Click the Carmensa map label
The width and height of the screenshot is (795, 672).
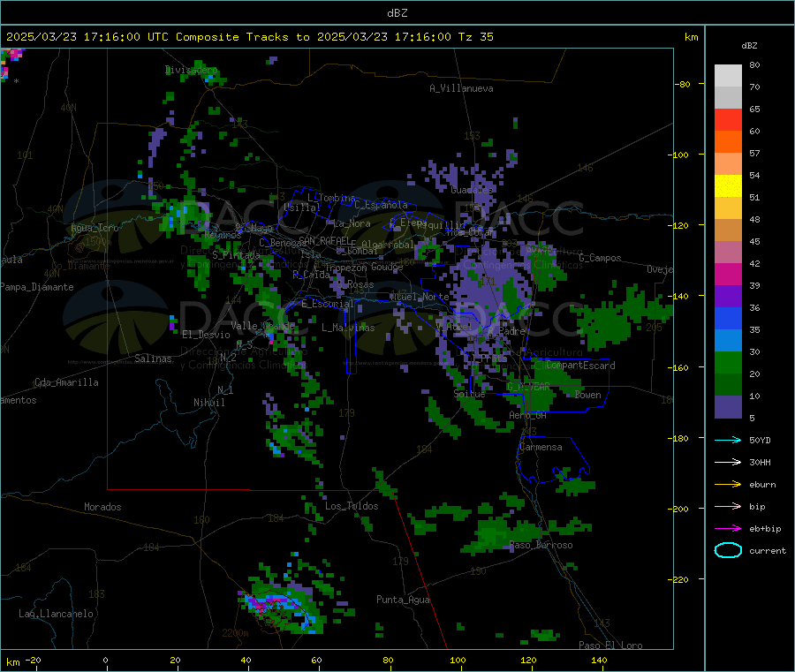(x=541, y=447)
